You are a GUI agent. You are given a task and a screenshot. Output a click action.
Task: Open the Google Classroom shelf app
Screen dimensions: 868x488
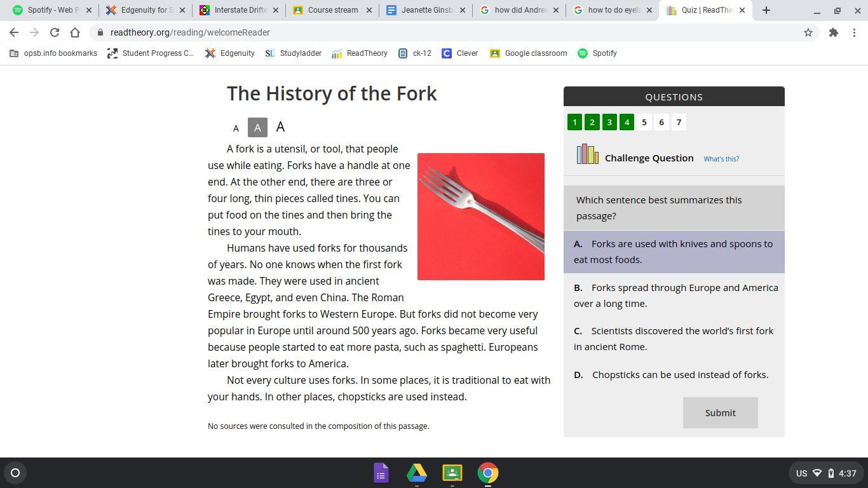(x=452, y=473)
